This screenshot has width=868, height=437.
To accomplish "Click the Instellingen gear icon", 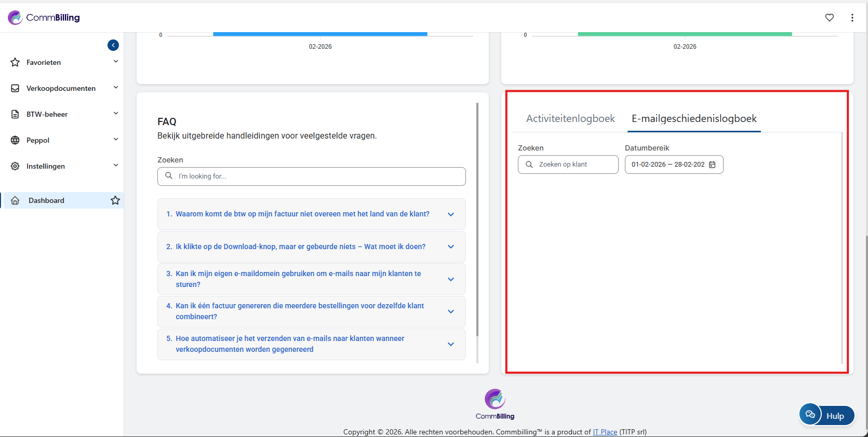I will pyautogui.click(x=16, y=166).
